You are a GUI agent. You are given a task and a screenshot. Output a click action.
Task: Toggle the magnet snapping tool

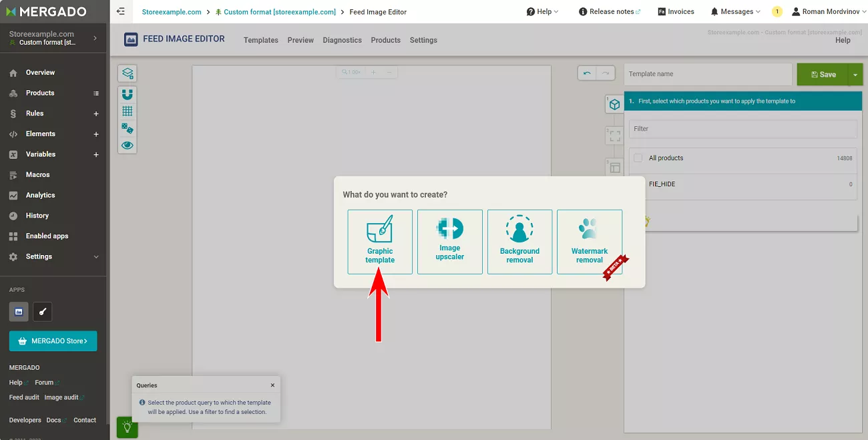[127, 94]
